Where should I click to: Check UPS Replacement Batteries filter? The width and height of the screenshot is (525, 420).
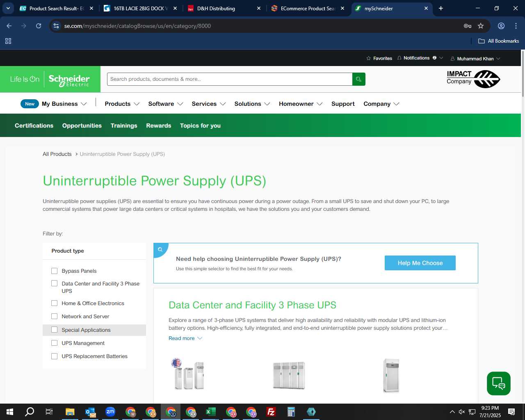tap(54, 356)
